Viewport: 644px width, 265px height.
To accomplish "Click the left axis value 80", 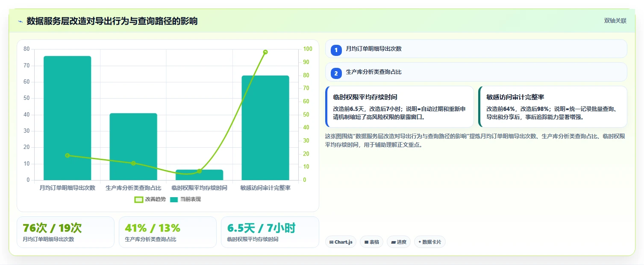I will click(x=26, y=49).
